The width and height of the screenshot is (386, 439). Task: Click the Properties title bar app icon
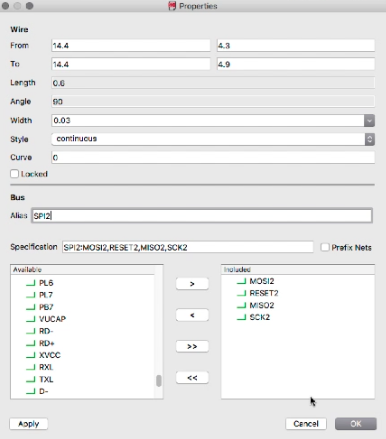(172, 6)
